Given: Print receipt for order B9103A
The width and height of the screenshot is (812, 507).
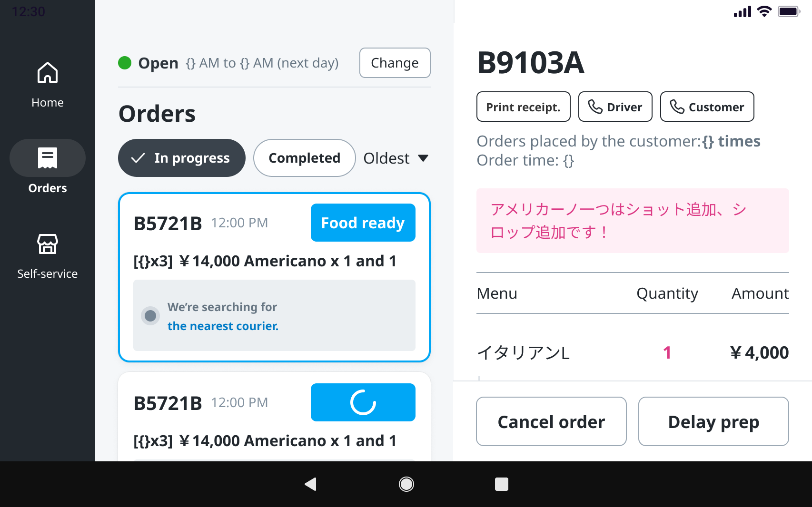Looking at the screenshot, I should pyautogui.click(x=523, y=107).
